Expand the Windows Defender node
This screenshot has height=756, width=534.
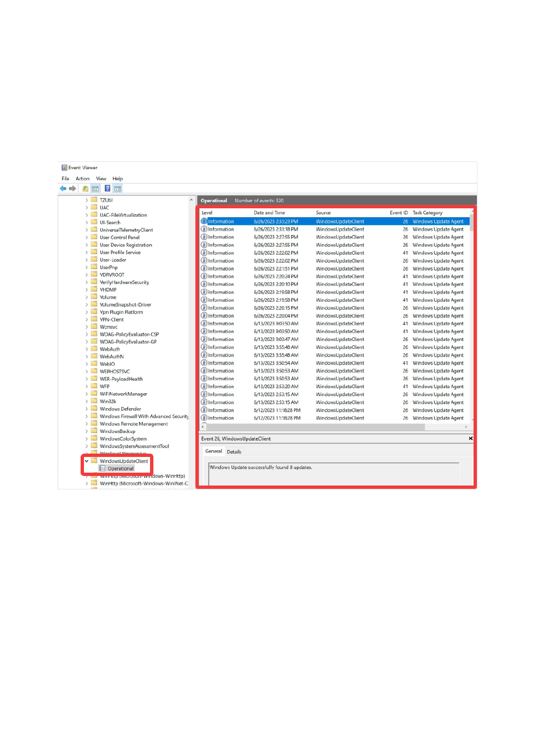click(87, 409)
